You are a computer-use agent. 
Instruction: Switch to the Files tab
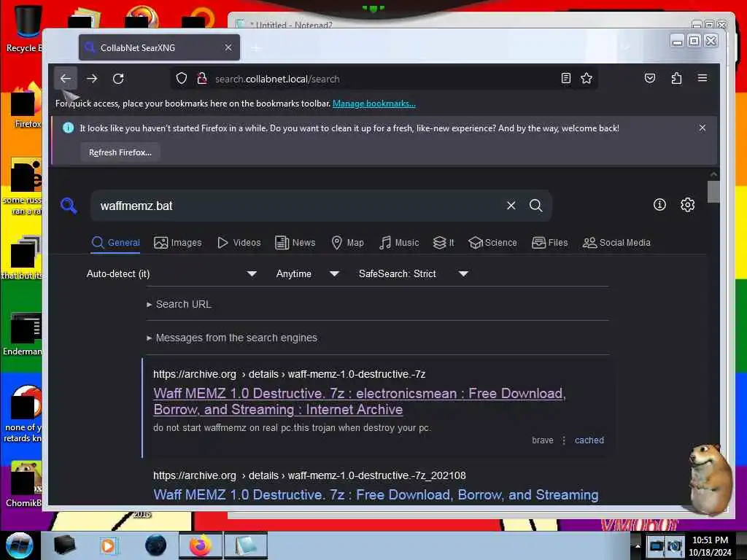click(x=550, y=242)
